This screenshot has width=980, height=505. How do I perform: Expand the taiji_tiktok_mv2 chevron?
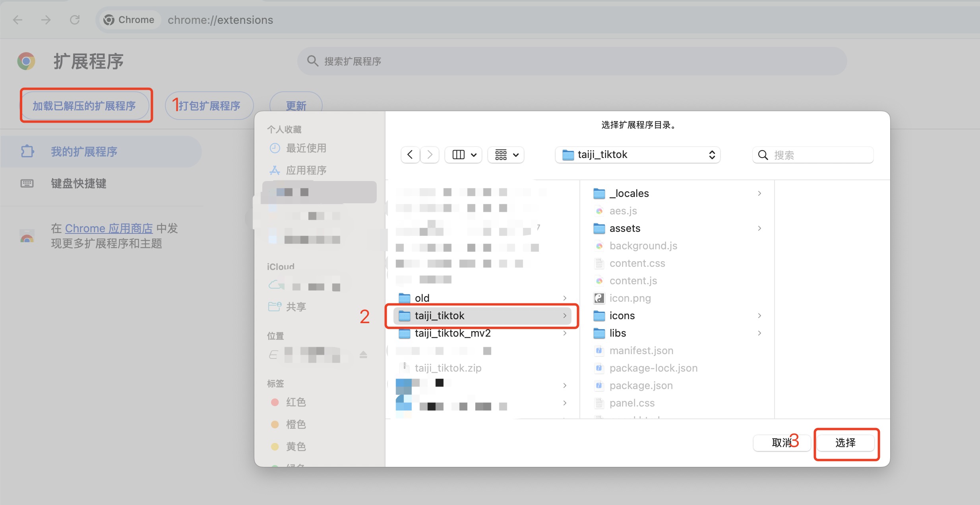click(565, 333)
